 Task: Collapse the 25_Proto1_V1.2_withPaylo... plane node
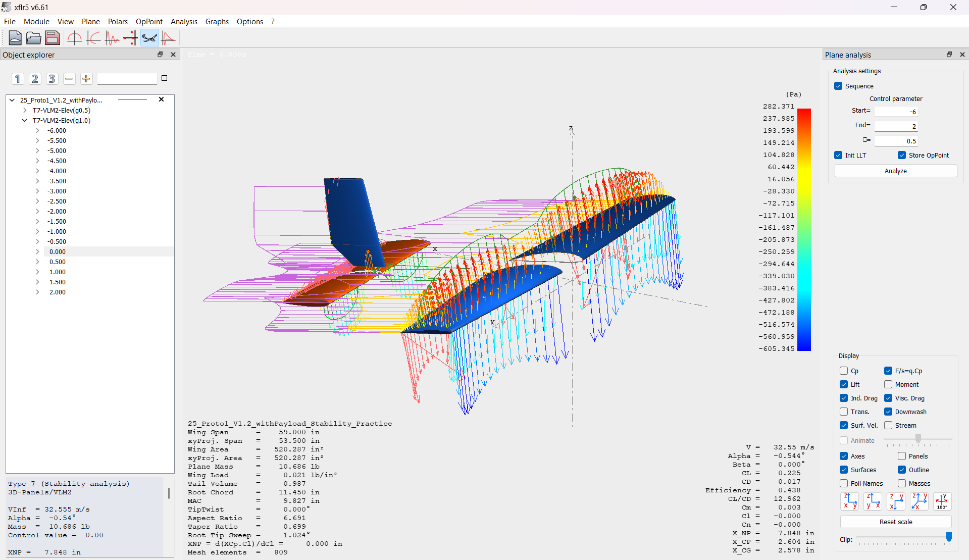click(x=12, y=100)
